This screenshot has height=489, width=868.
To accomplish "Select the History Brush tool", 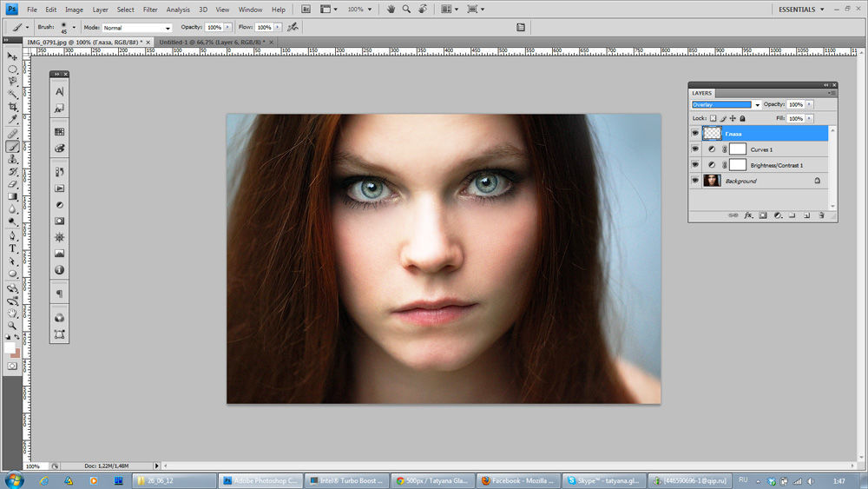I will tap(12, 172).
